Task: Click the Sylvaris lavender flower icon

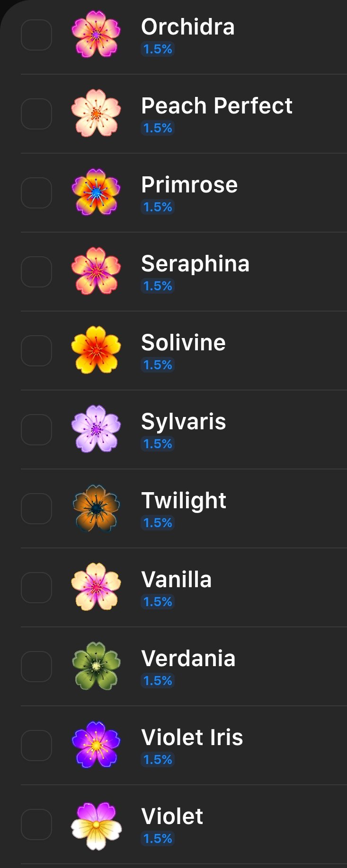Action: [96, 429]
